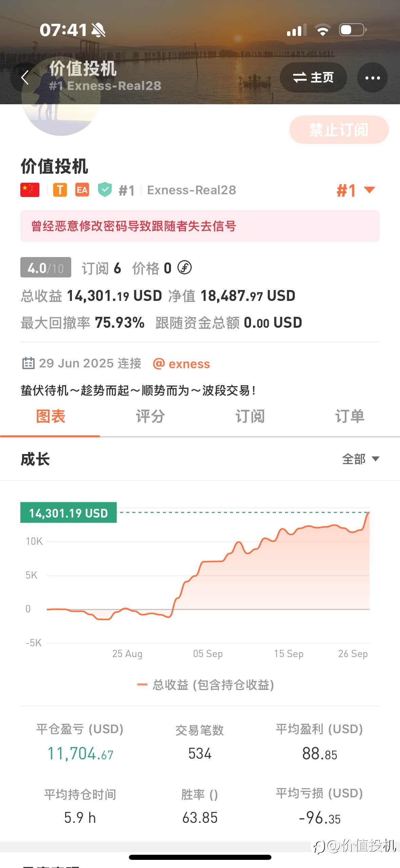
Task: Tap the price currency coin icon
Action: point(185,268)
